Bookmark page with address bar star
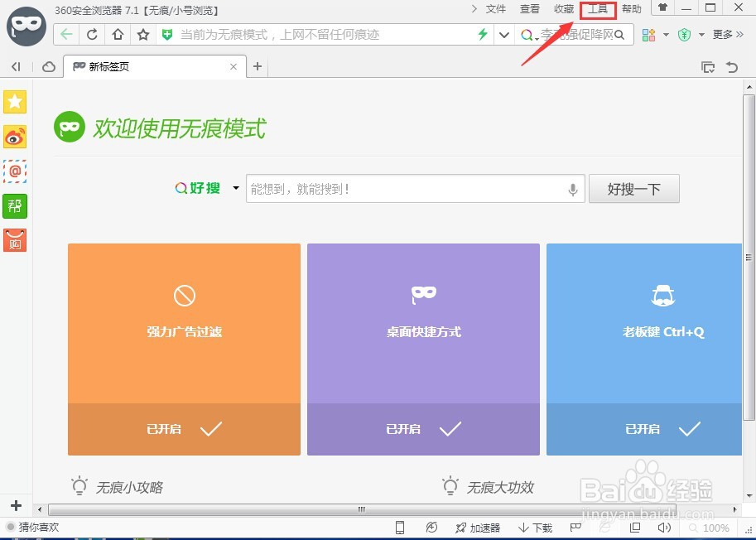Image resolution: width=756 pixels, height=540 pixels. coord(143,35)
